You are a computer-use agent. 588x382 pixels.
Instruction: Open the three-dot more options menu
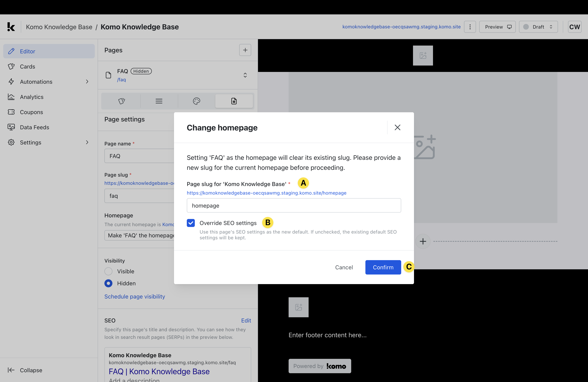tap(470, 27)
